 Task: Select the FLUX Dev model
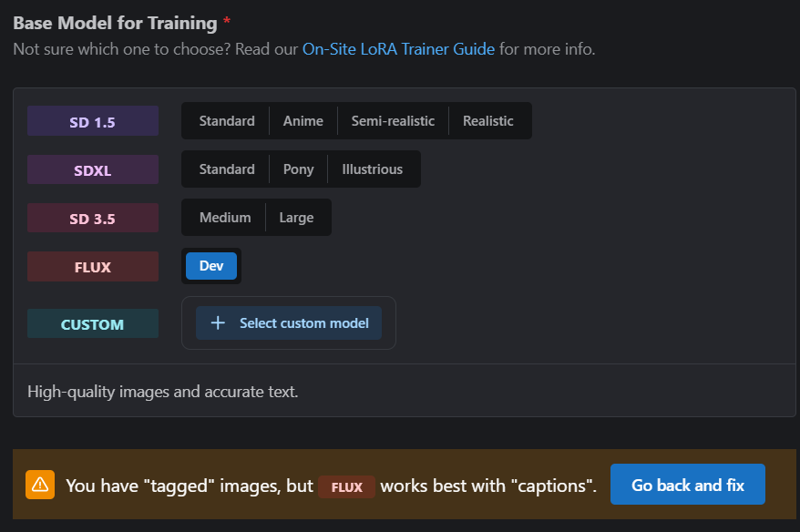(x=211, y=266)
